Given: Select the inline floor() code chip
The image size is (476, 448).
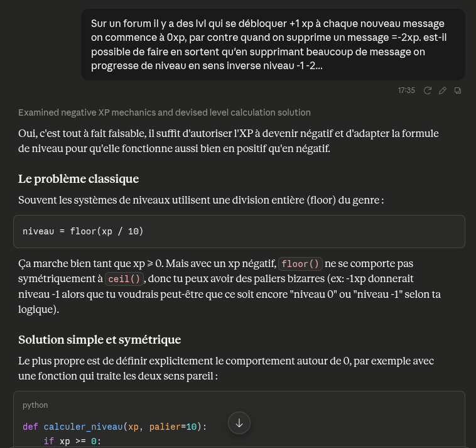Looking at the screenshot, I should [x=300, y=264].
